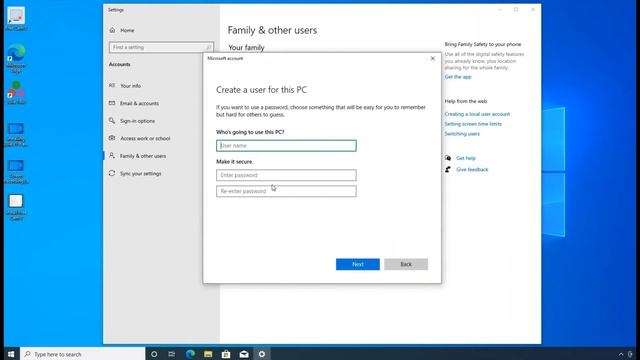Open Task View on taskbar
Image resolution: width=640 pixels, height=360 pixels.
tap(172, 354)
